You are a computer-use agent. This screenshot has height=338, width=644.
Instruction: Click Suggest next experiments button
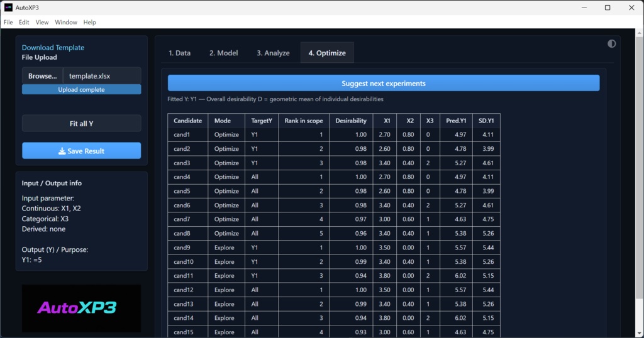(x=384, y=84)
